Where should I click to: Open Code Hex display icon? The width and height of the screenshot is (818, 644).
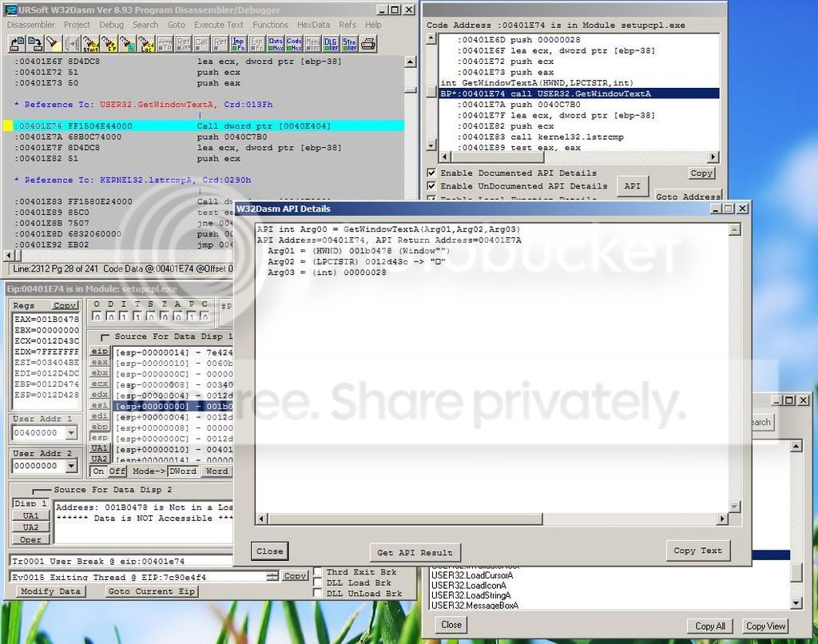[x=294, y=44]
